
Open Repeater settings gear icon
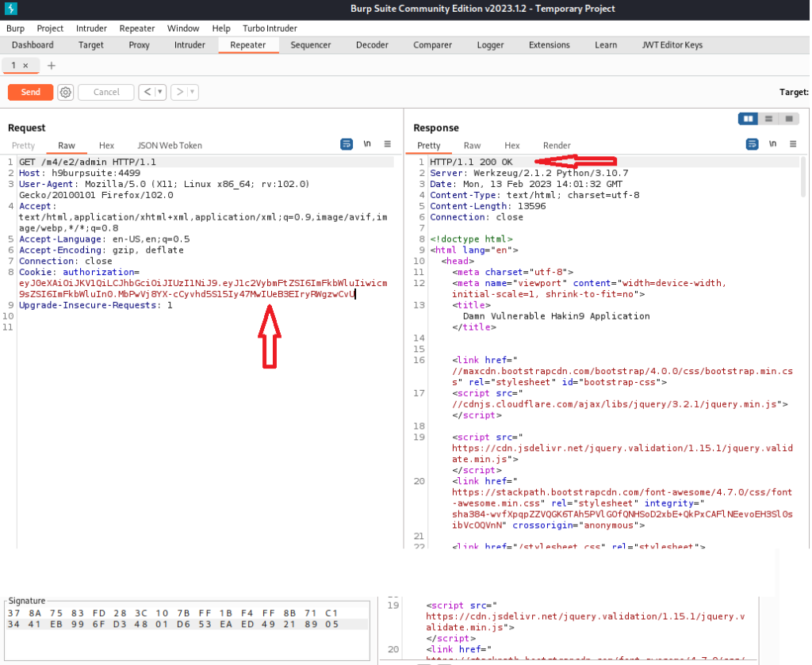pyautogui.click(x=65, y=92)
